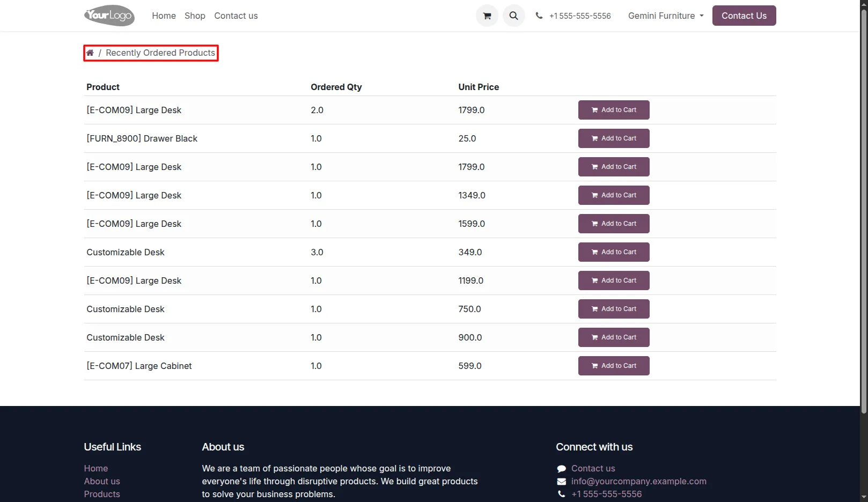Open the shopping cart icon
868x502 pixels.
coord(487,16)
